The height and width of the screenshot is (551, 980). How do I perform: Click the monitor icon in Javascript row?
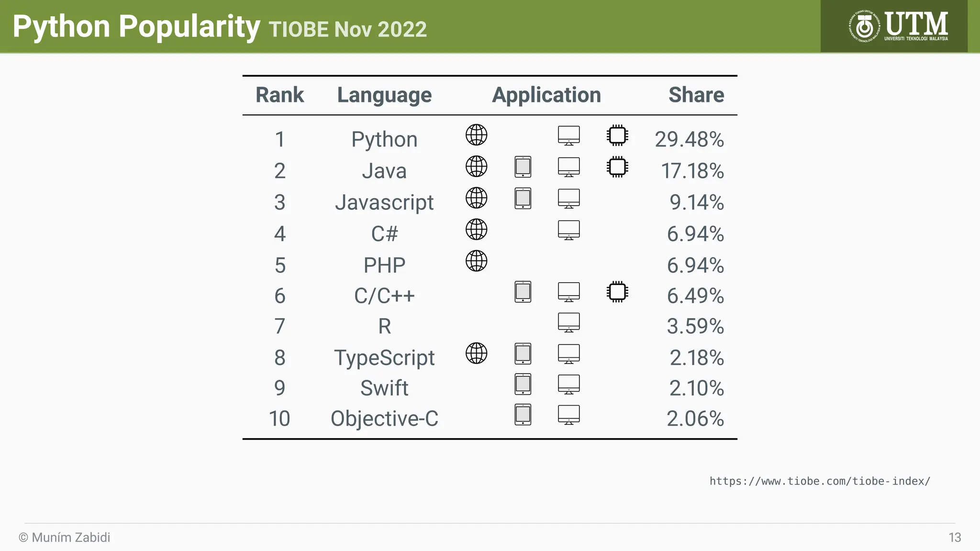coord(569,198)
